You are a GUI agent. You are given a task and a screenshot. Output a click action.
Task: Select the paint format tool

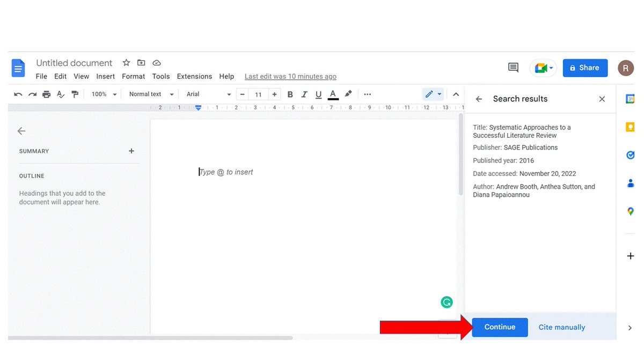click(x=75, y=94)
